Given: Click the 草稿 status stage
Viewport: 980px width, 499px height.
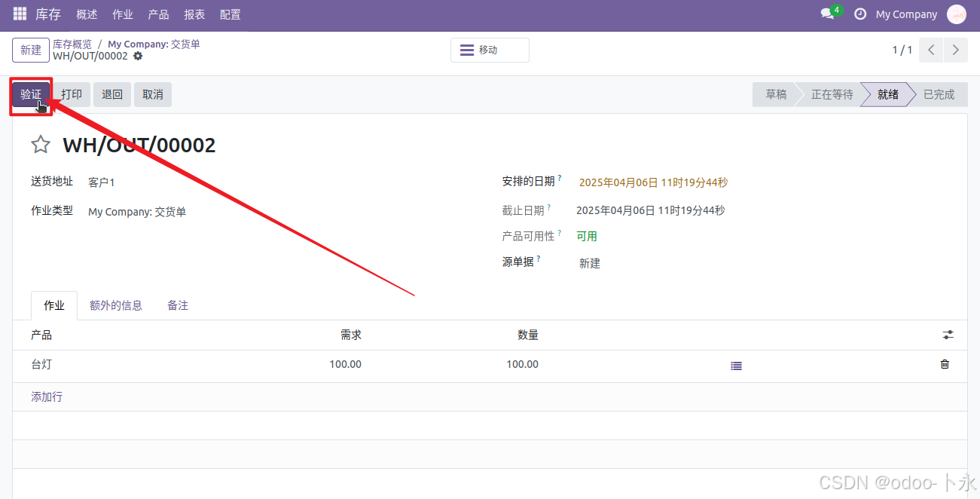Looking at the screenshot, I should pyautogui.click(x=776, y=94).
